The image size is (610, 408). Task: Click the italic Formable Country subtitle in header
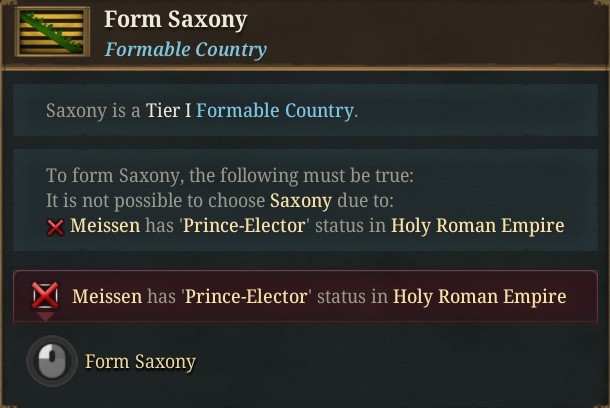click(186, 49)
